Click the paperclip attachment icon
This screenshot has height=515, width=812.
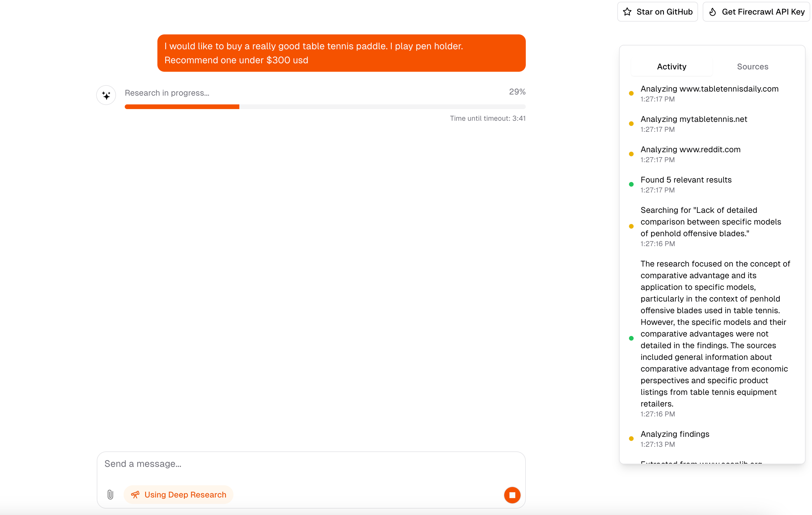[110, 494]
